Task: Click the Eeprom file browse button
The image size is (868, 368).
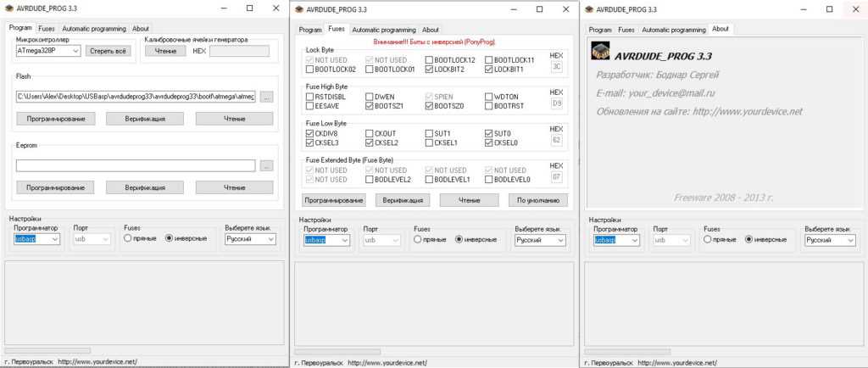Action: click(x=266, y=165)
